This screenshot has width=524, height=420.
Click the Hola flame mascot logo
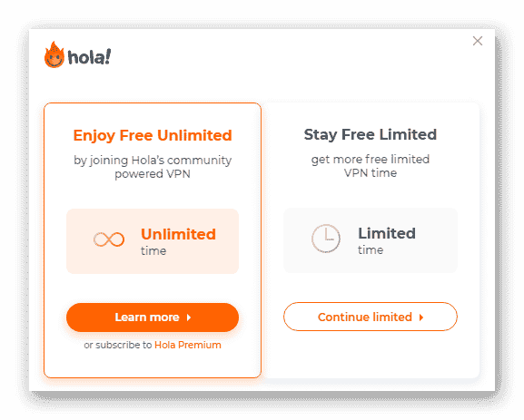click(x=54, y=54)
